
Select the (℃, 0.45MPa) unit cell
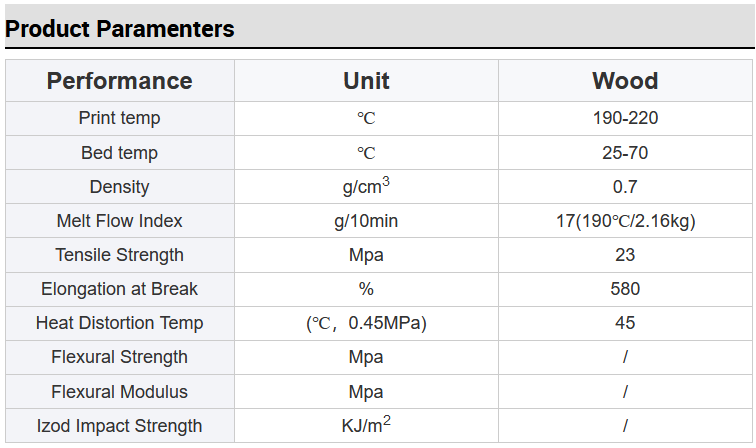366,323
